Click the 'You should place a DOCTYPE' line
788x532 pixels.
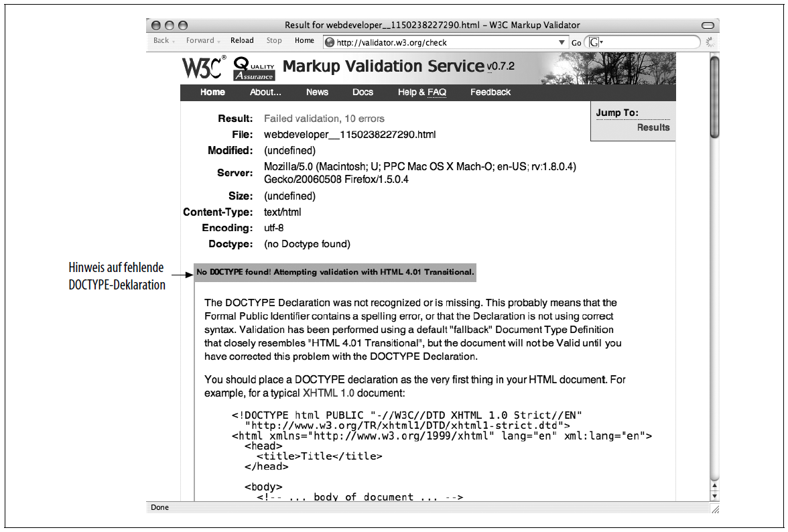(x=415, y=380)
